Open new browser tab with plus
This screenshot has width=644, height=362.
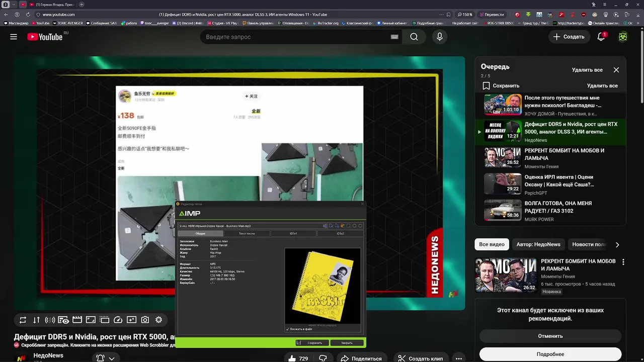[x=82, y=5]
